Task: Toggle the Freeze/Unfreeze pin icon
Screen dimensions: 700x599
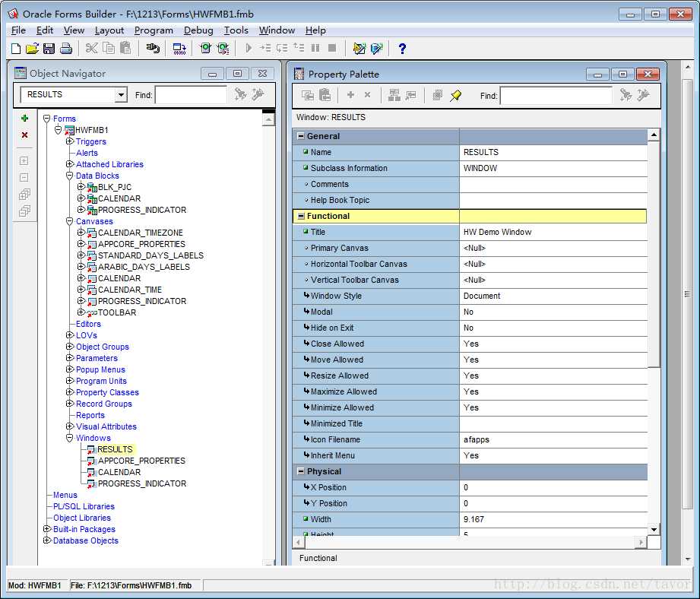Action: pos(455,96)
